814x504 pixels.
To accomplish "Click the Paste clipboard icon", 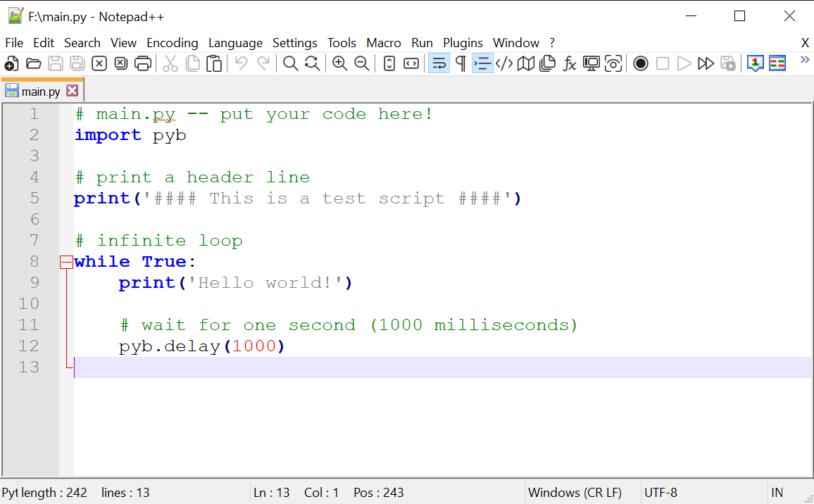I will coord(214,64).
